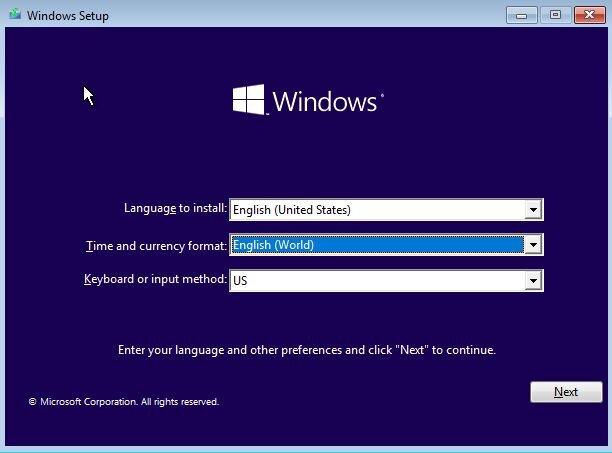612x453 pixels.
Task: Click Next to continue setup
Action: pyautogui.click(x=566, y=392)
